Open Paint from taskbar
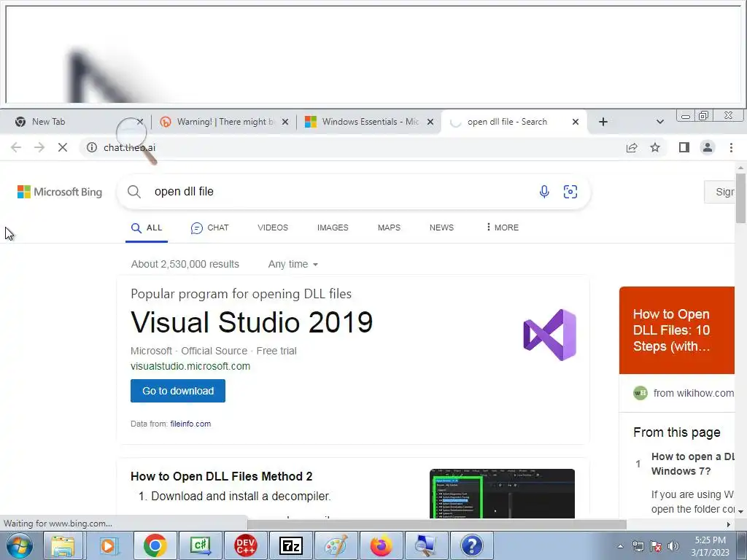747x560 pixels. pos(336,545)
